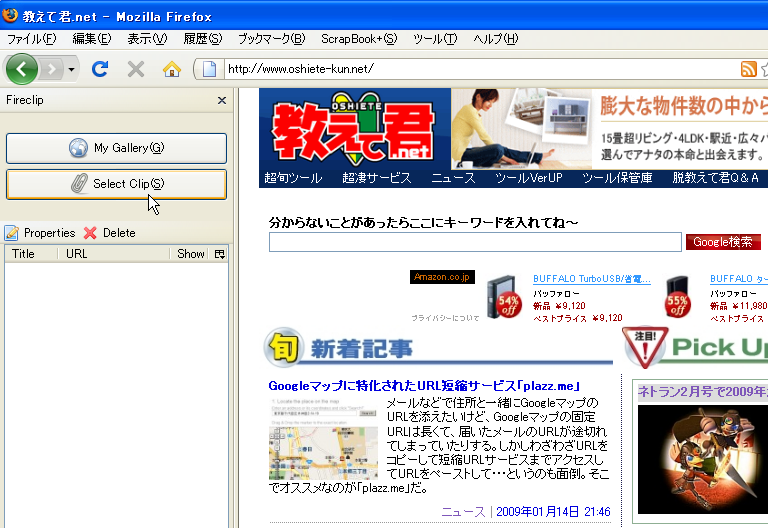The width and height of the screenshot is (768, 528).
Task: Click Properties in Fireclip toolbar
Action: click(x=40, y=233)
